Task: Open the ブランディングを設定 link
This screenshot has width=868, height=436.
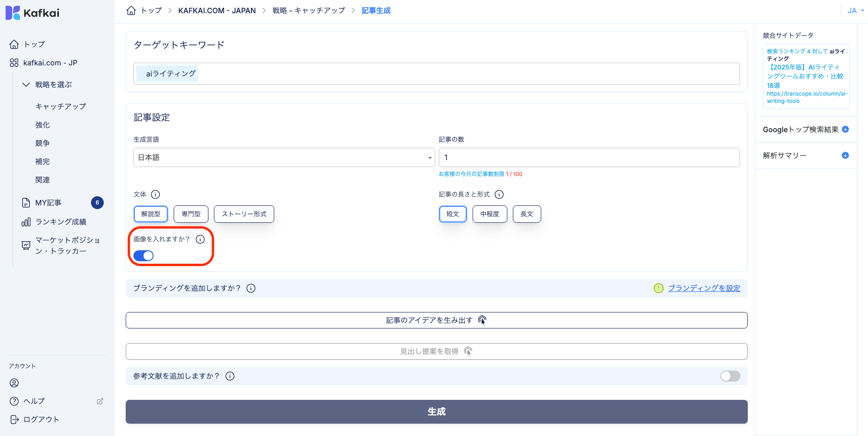Action: point(704,288)
